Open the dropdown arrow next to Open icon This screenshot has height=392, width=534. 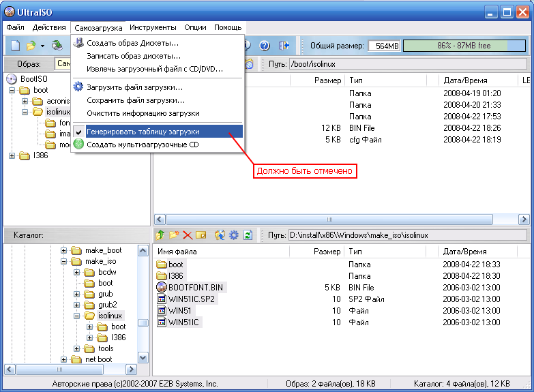42,46
